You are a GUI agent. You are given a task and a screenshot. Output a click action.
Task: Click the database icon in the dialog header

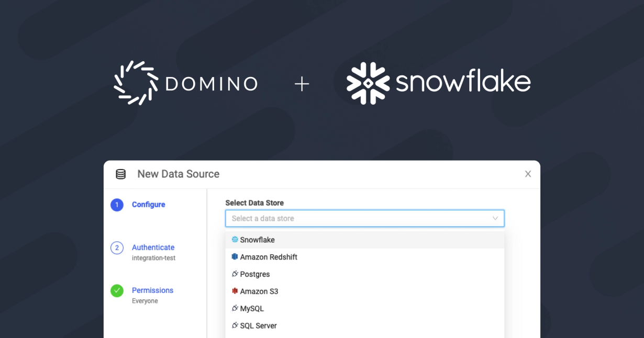(x=119, y=173)
